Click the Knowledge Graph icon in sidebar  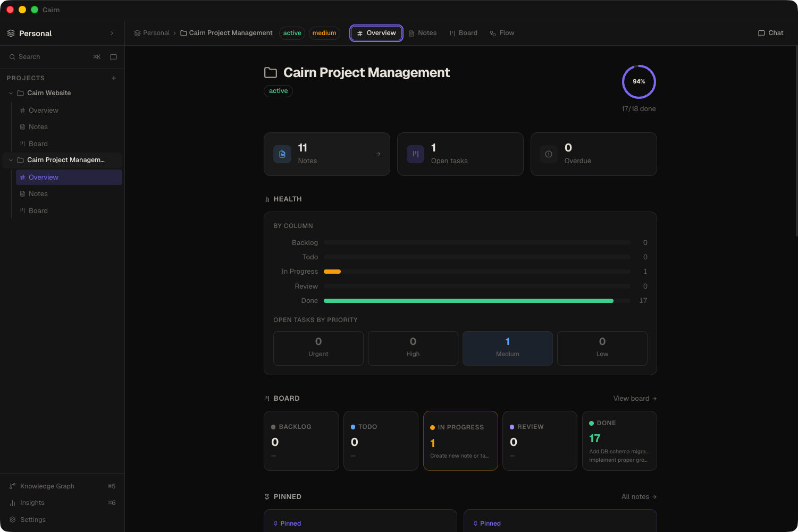pyautogui.click(x=12, y=486)
